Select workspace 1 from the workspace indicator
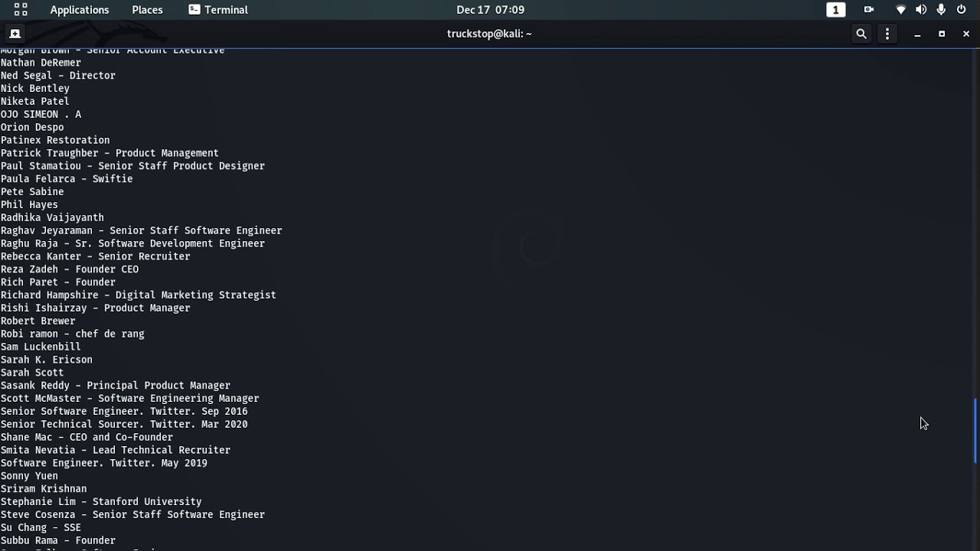Screen dimensions: 980x551 [835, 10]
